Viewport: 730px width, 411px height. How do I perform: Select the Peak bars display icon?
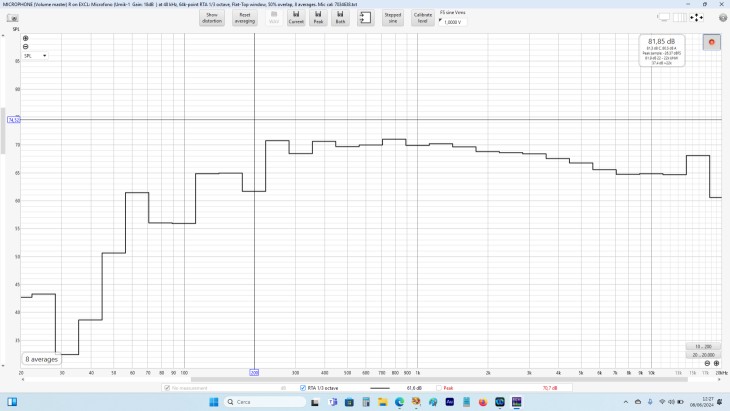(318, 18)
